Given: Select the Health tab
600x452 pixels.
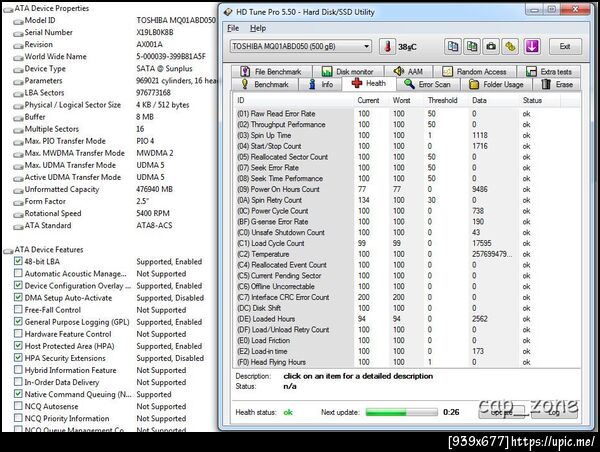Looking at the screenshot, I should click(x=369, y=83).
